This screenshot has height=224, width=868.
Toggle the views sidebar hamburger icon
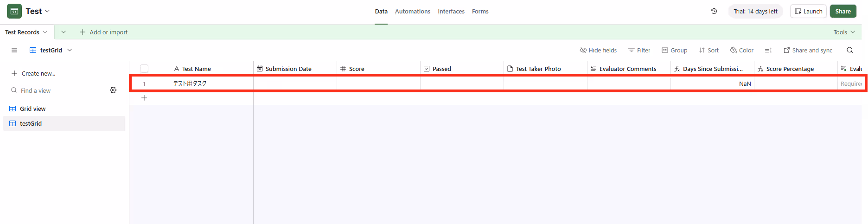[x=14, y=50]
